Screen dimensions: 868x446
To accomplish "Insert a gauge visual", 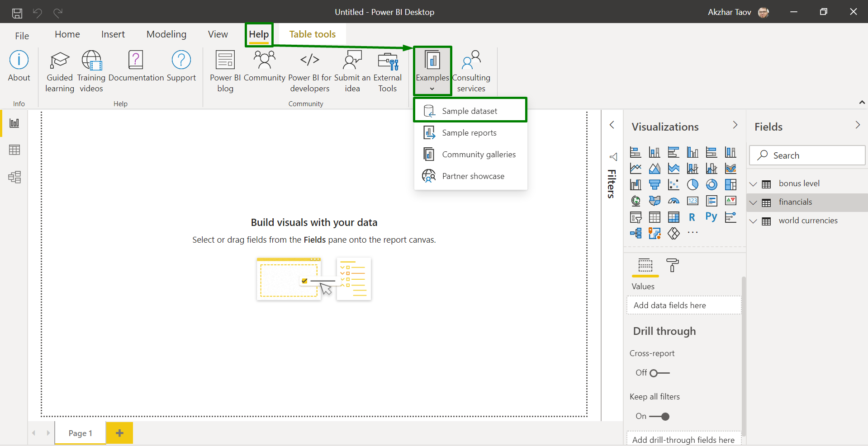I will point(674,201).
